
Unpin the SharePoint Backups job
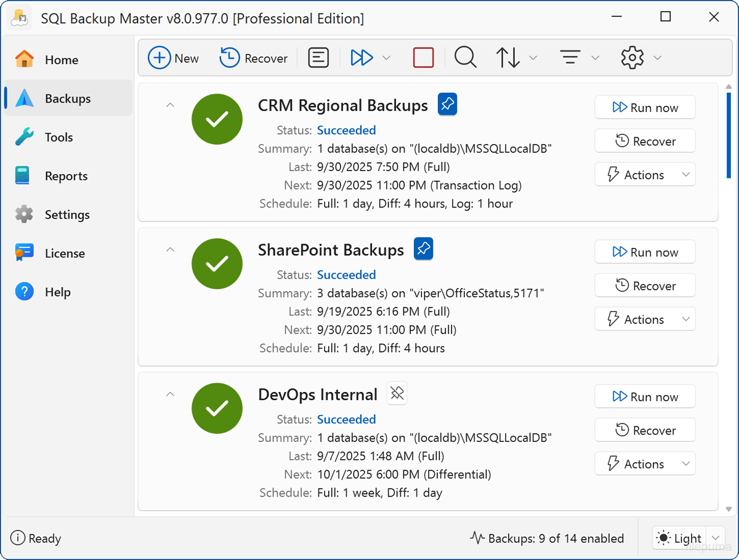pos(423,249)
